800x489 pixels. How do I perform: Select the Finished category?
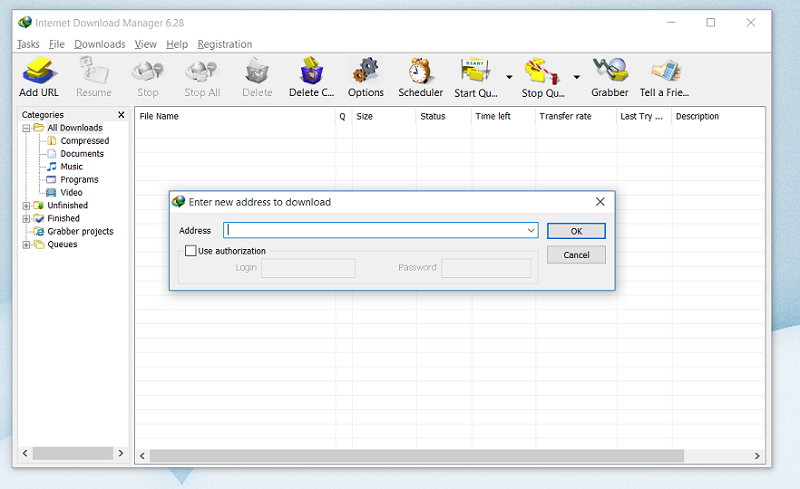(x=63, y=218)
